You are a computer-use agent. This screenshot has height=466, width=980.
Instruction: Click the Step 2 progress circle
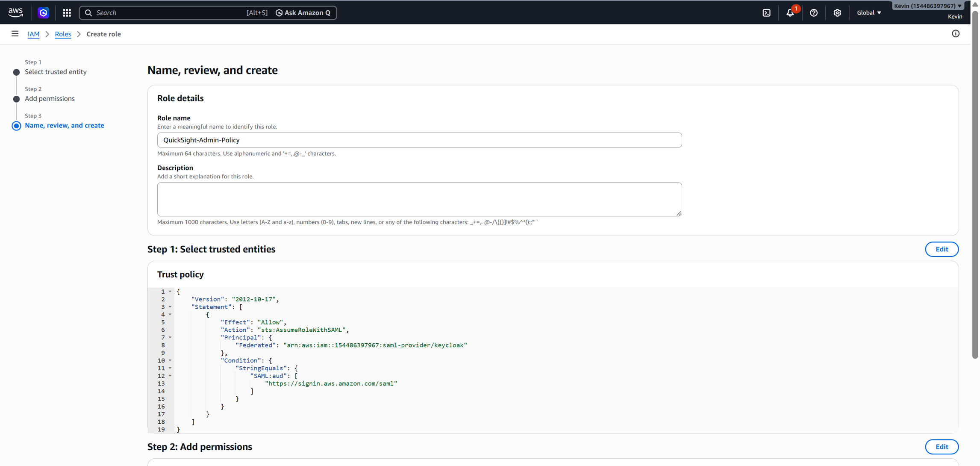coord(16,99)
